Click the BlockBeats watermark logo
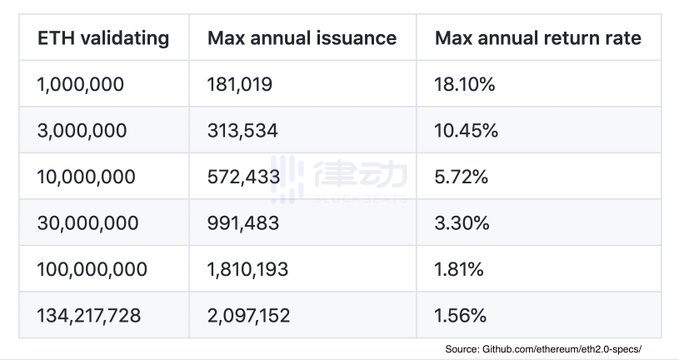The width and height of the screenshot is (679, 360). point(339,179)
